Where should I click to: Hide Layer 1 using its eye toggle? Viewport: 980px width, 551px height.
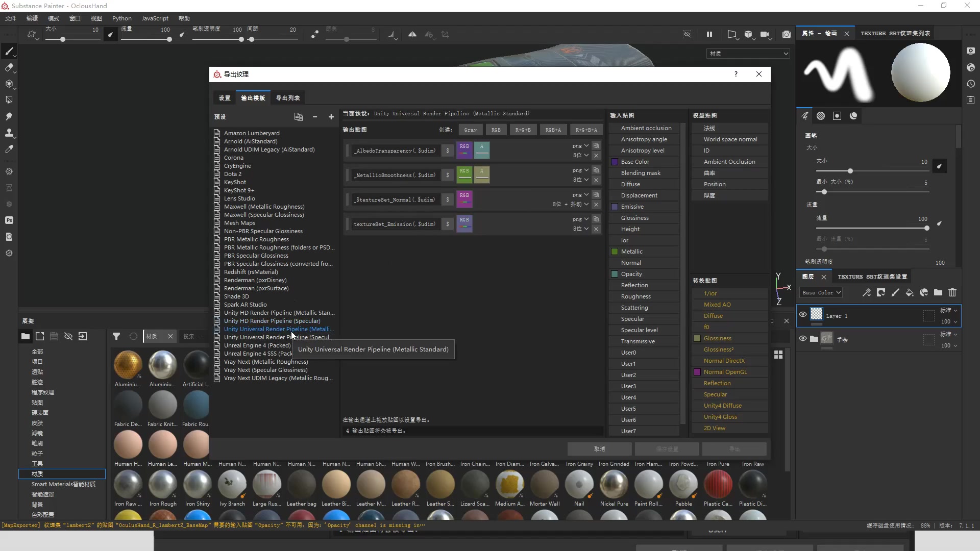pos(802,315)
